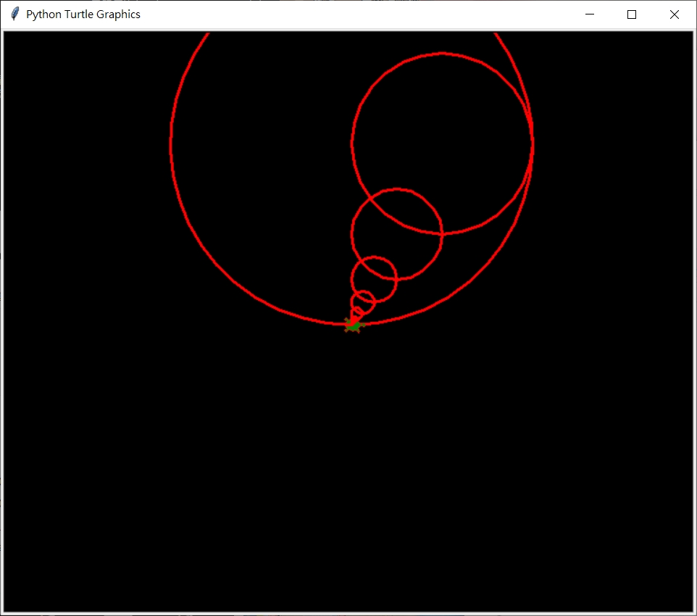Maximize the Python Turtle Graphics window

click(x=631, y=14)
